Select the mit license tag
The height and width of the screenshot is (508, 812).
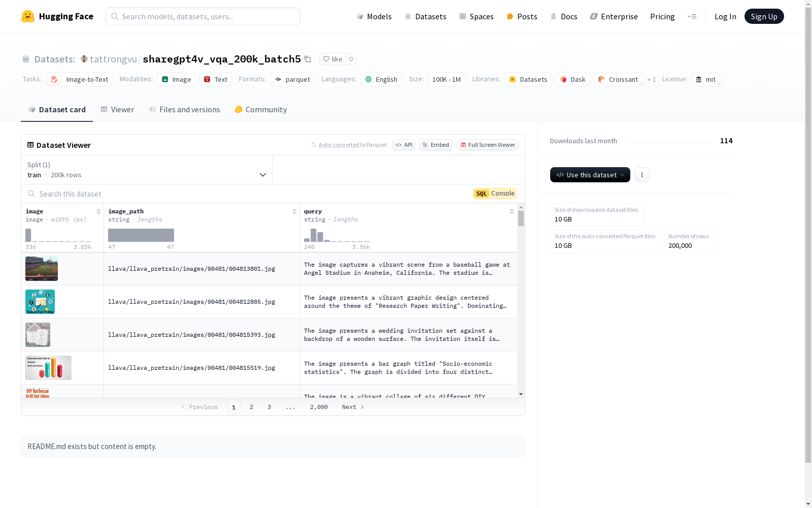tap(706, 79)
